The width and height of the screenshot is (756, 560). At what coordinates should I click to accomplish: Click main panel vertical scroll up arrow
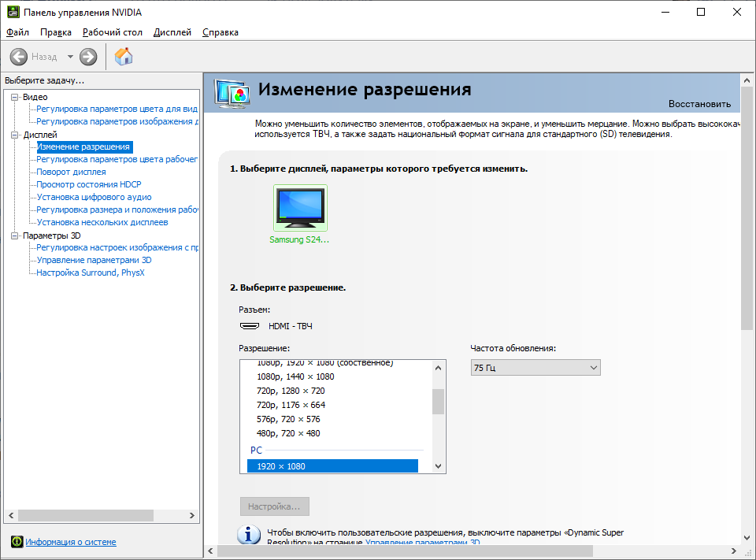(747, 80)
